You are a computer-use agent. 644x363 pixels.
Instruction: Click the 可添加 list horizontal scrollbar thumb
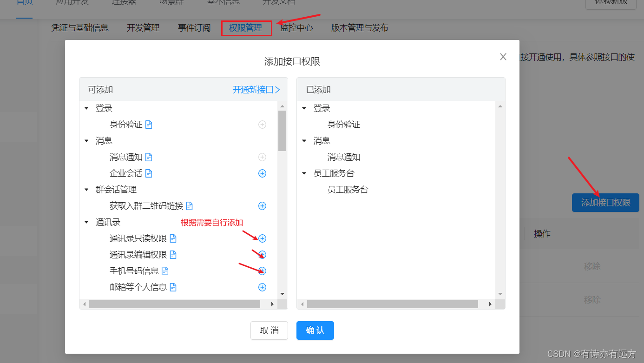point(175,304)
